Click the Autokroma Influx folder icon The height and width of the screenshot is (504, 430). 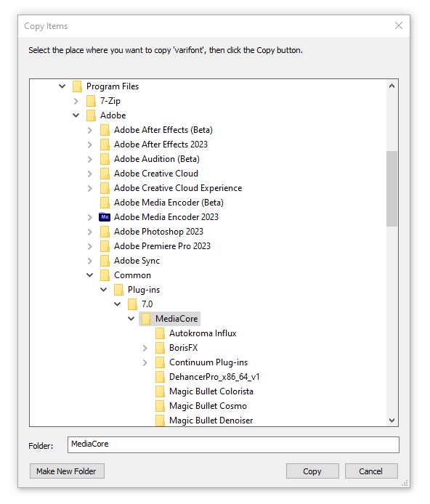coord(160,333)
